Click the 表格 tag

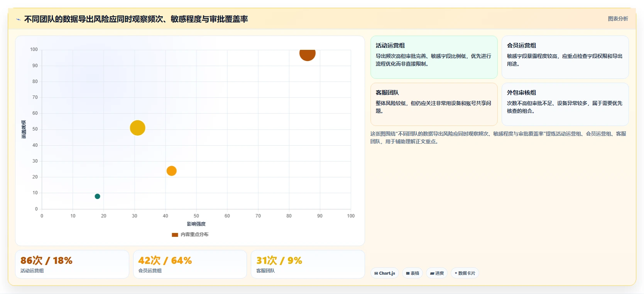point(412,273)
